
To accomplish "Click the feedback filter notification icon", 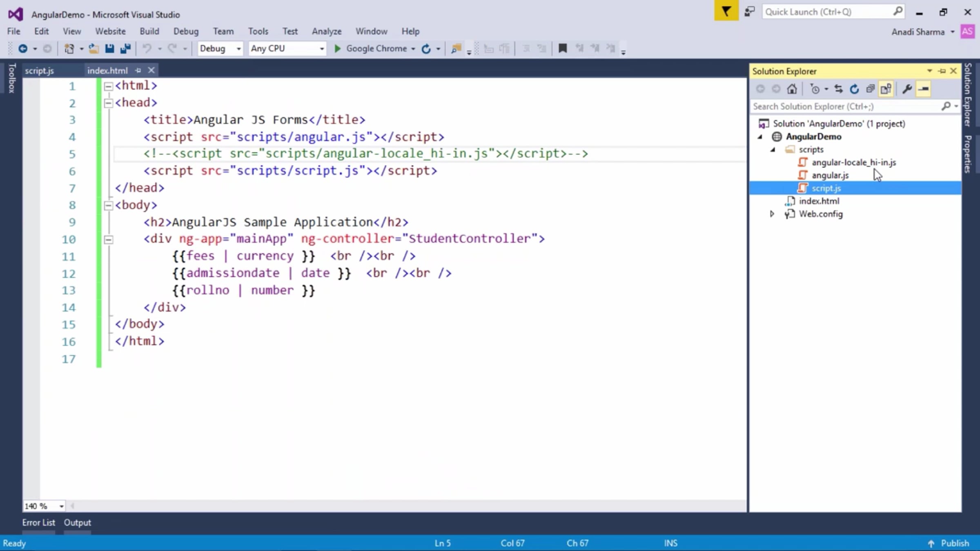I will point(726,11).
